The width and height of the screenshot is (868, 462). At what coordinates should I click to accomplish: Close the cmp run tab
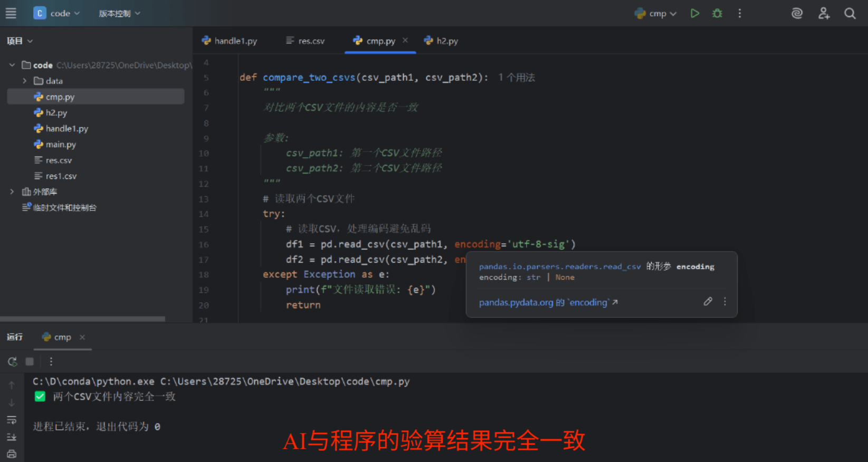(82, 337)
